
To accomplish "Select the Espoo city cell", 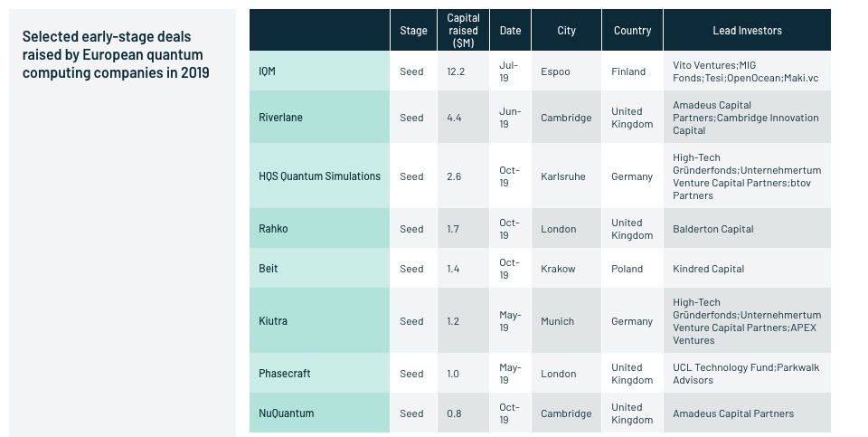I will [x=566, y=71].
